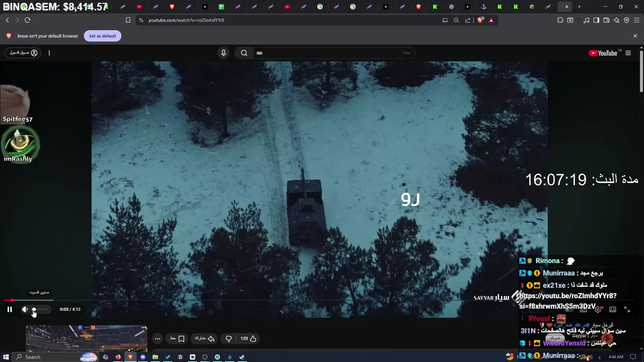Enter fullscreen on the video player

click(627, 309)
